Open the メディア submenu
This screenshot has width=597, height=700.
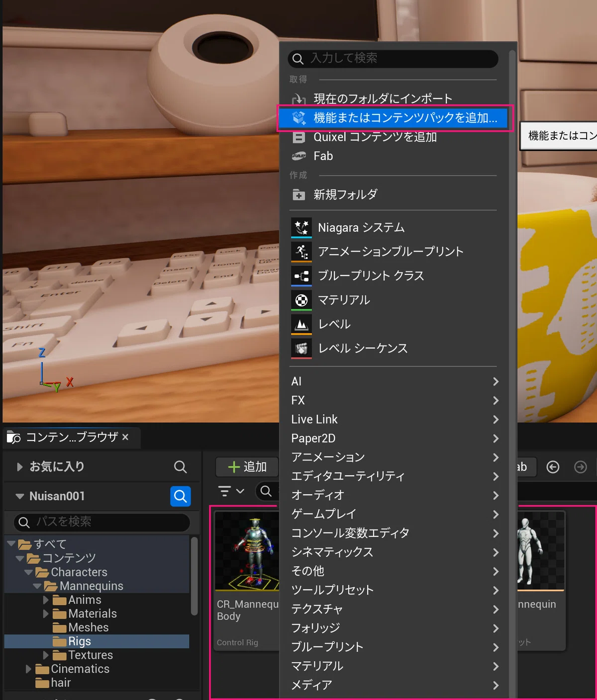(394, 685)
